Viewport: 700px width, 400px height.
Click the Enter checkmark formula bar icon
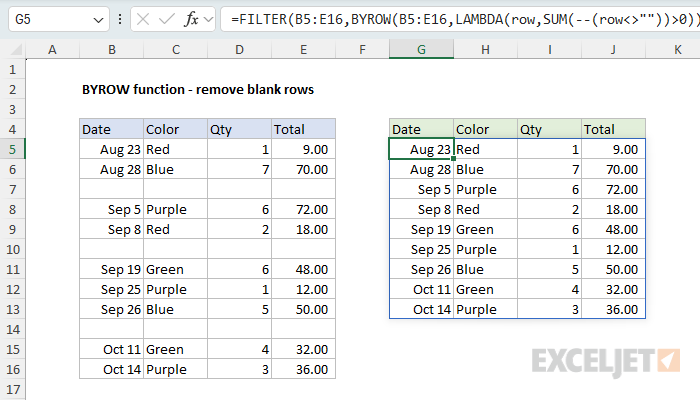coord(167,19)
